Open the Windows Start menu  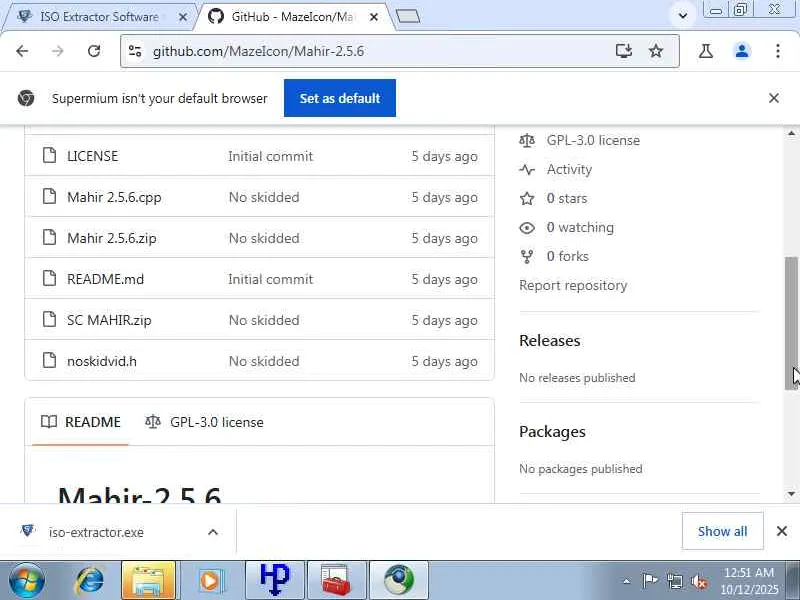(26, 581)
